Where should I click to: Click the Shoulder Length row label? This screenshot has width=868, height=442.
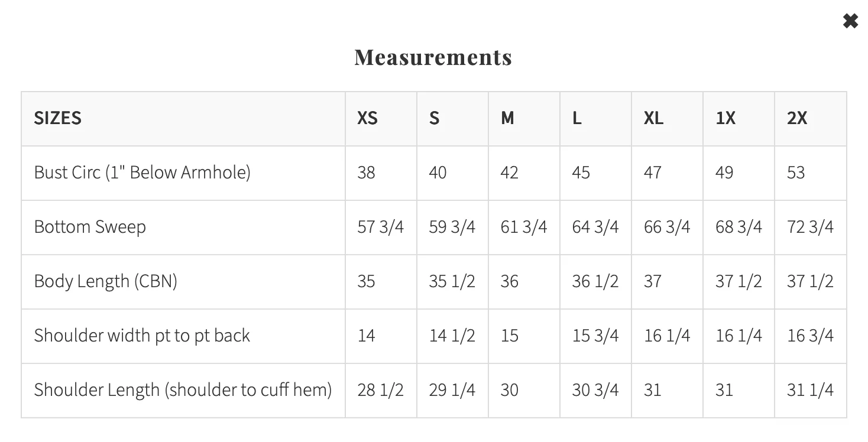pyautogui.click(x=183, y=390)
